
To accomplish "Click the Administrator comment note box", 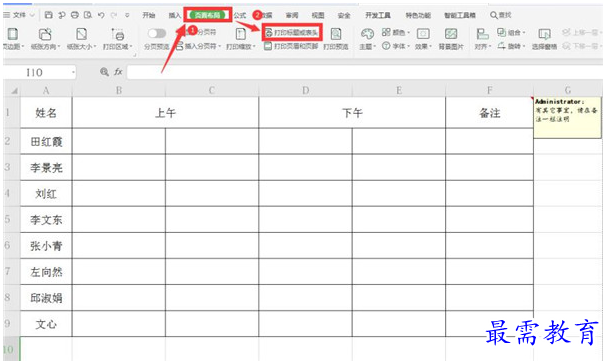I will [568, 117].
